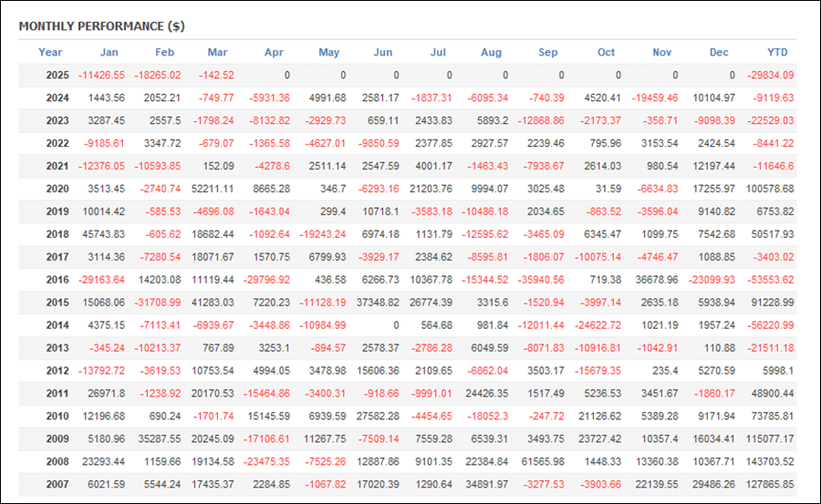Image resolution: width=821 pixels, height=504 pixels.
Task: Select the 2025 year row label
Action: point(57,76)
